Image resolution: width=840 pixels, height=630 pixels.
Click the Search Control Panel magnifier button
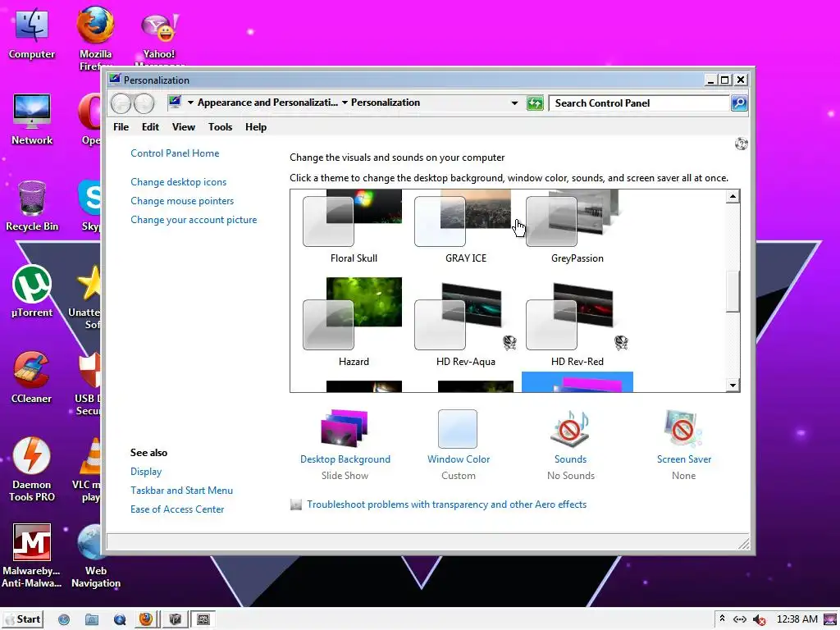[x=739, y=103]
